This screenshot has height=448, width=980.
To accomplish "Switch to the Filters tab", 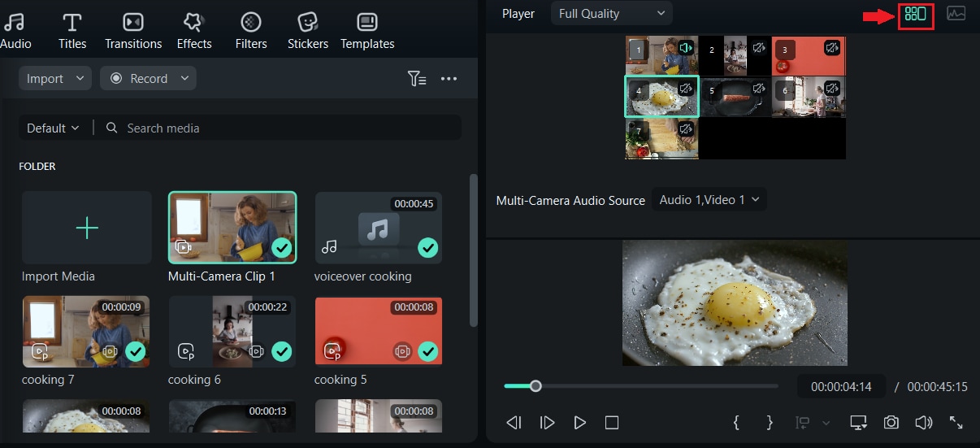I will coord(251,31).
